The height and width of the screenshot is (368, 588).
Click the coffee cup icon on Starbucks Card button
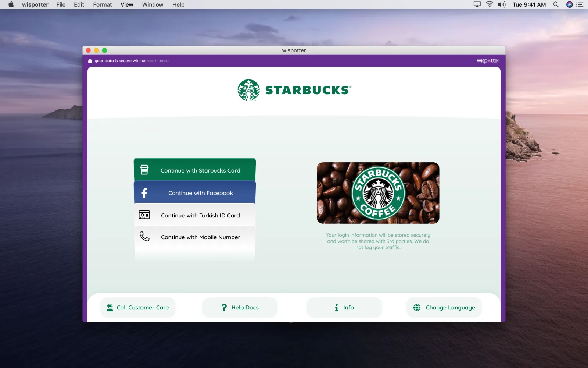[144, 170]
